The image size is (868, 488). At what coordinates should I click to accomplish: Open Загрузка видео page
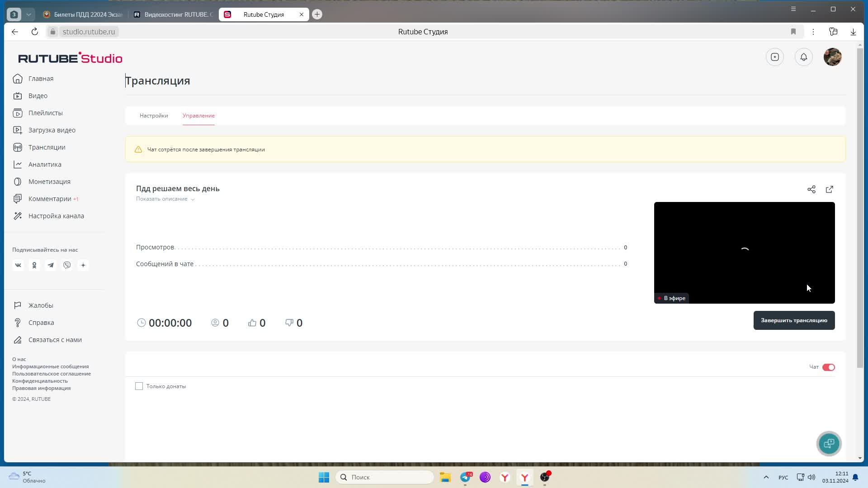point(44,130)
